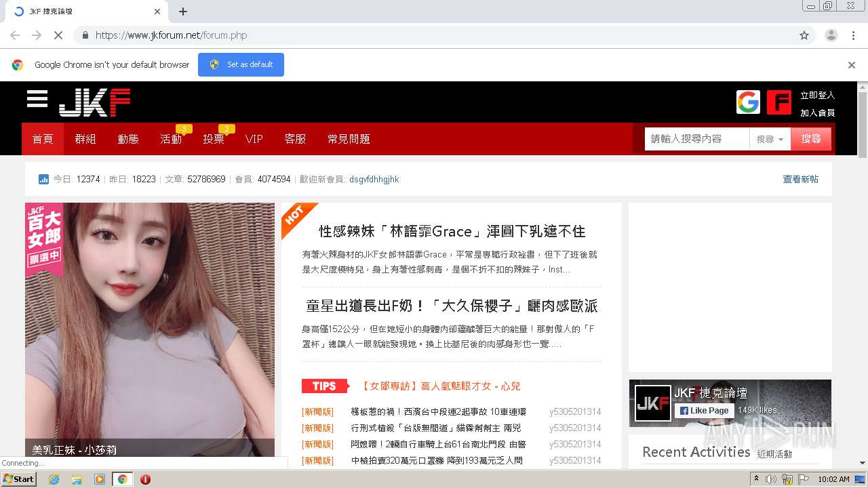
Task: Select the 首頁 nav tab
Action: click(43, 139)
